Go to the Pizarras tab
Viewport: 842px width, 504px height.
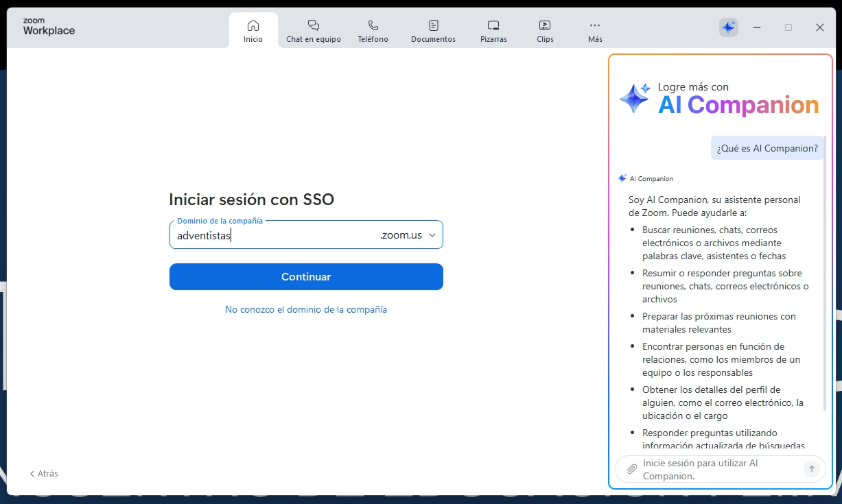tap(493, 31)
